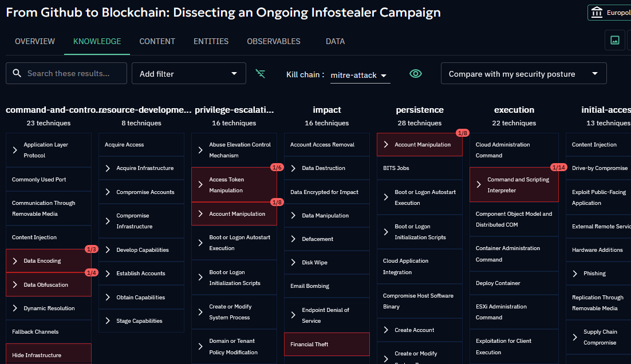
Task: Click the search magnifier icon
Action: point(17,73)
